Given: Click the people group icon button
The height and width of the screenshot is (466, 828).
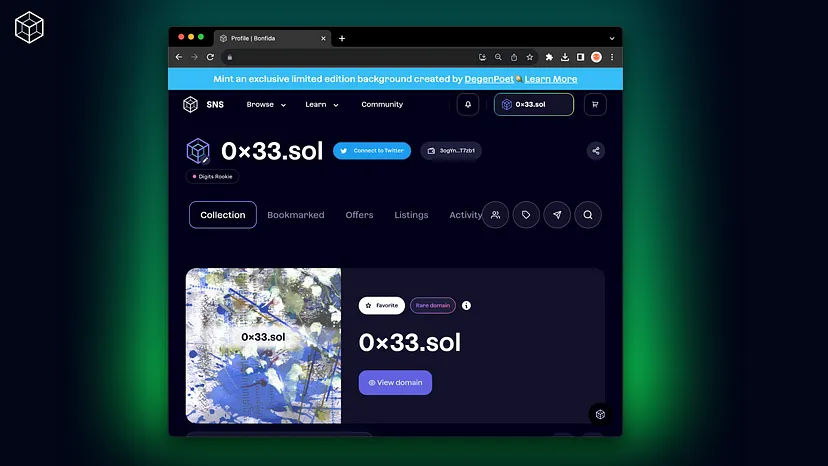Looking at the screenshot, I should [495, 215].
